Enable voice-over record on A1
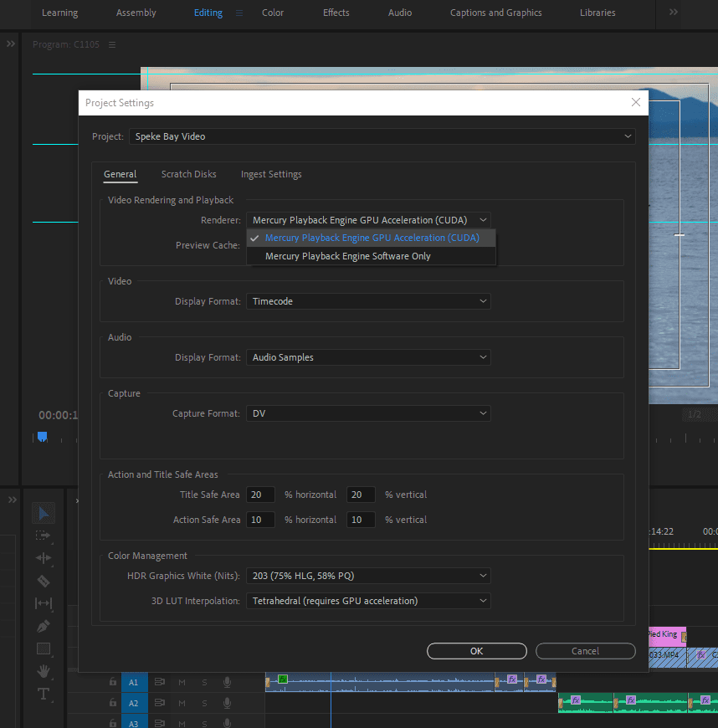Image resolution: width=718 pixels, height=728 pixels. pos(227,682)
